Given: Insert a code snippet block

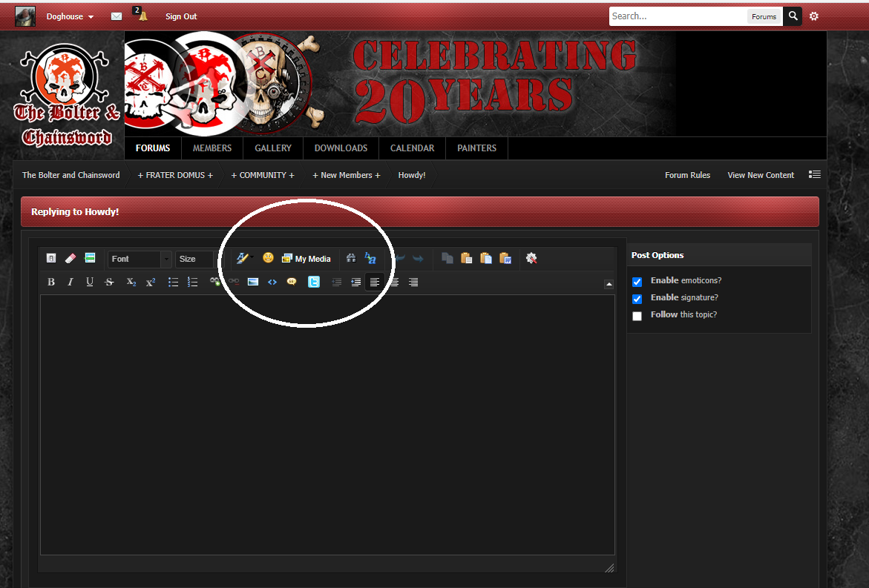Looking at the screenshot, I should click(272, 282).
